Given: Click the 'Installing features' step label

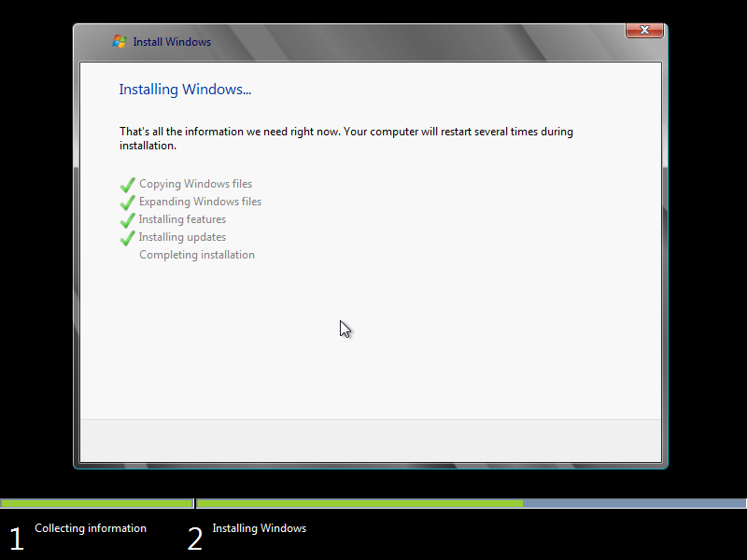Looking at the screenshot, I should (x=182, y=219).
